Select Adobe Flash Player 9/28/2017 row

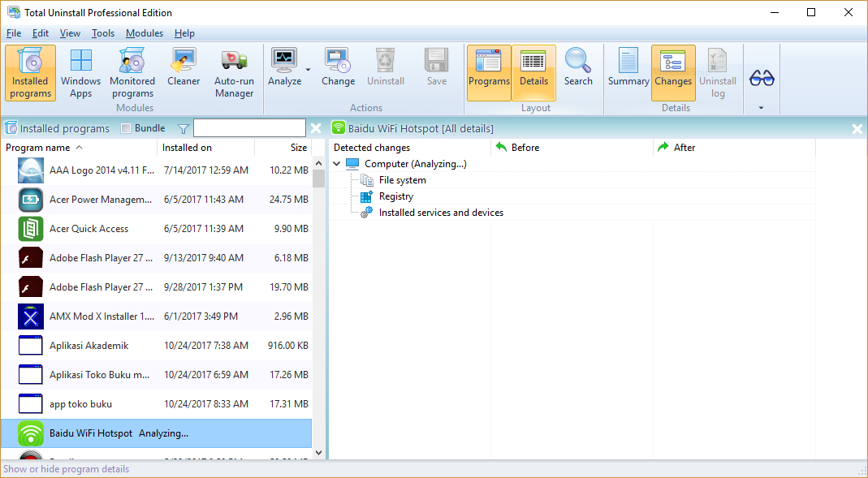[x=156, y=287]
